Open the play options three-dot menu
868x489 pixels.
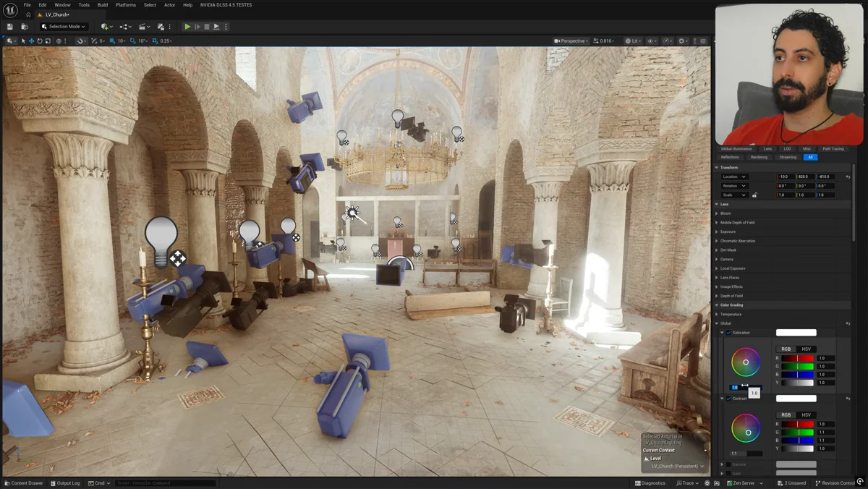(x=226, y=27)
